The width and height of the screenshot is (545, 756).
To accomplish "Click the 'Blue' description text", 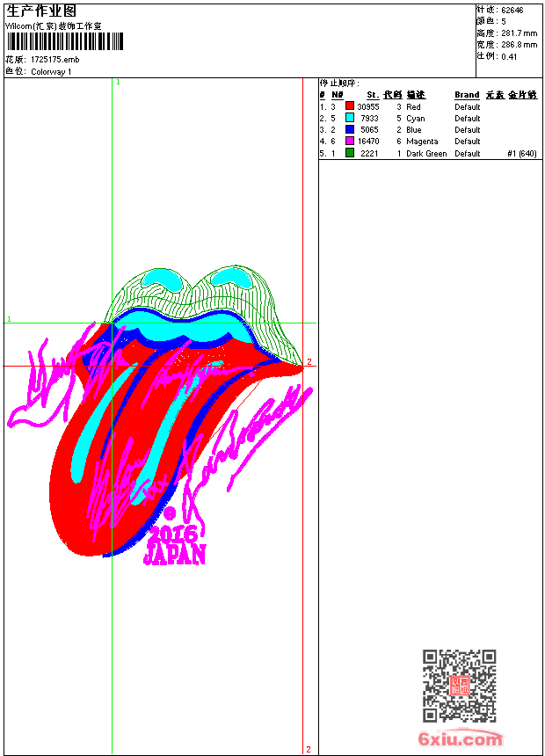I will click(x=414, y=130).
